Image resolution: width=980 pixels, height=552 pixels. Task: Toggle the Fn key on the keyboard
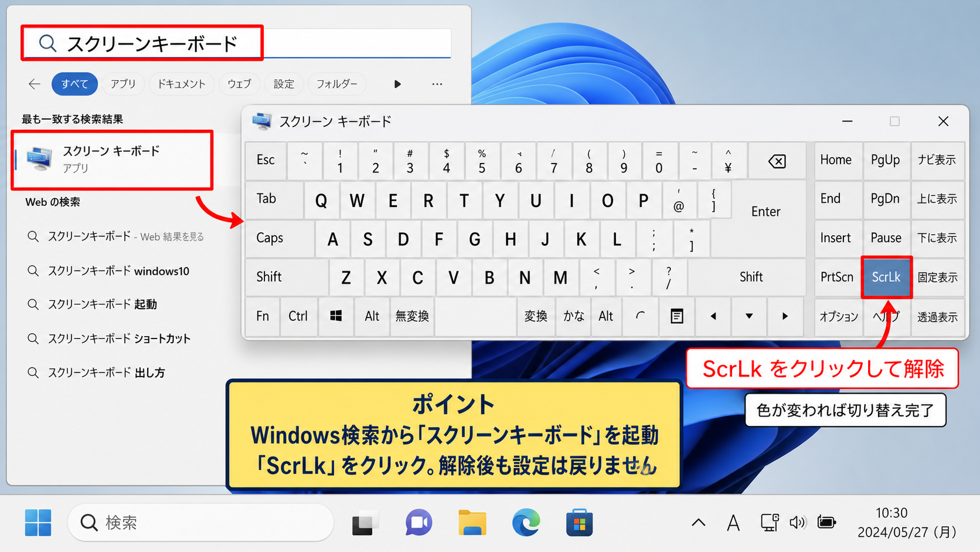pyautogui.click(x=263, y=316)
